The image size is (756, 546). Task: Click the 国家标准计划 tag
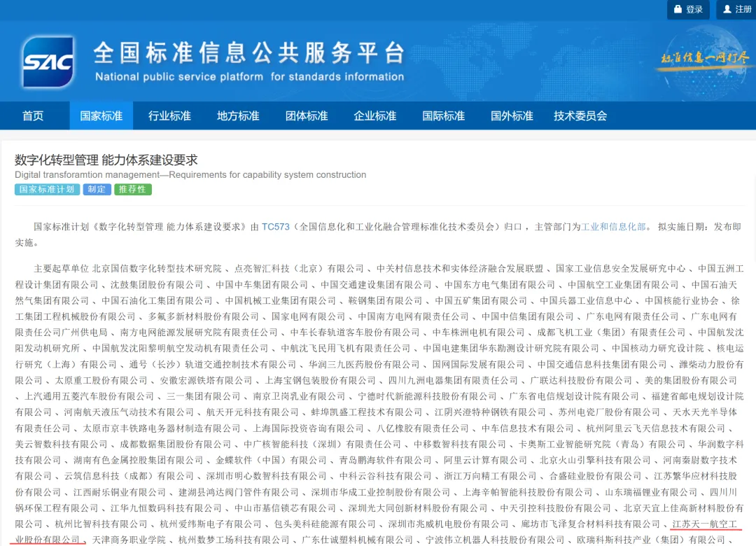[47, 189]
